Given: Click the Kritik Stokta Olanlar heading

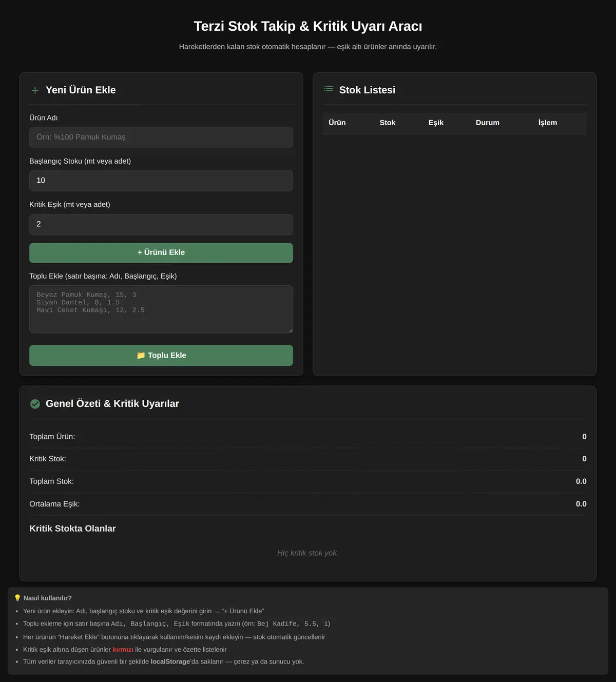Looking at the screenshot, I should point(72,529).
